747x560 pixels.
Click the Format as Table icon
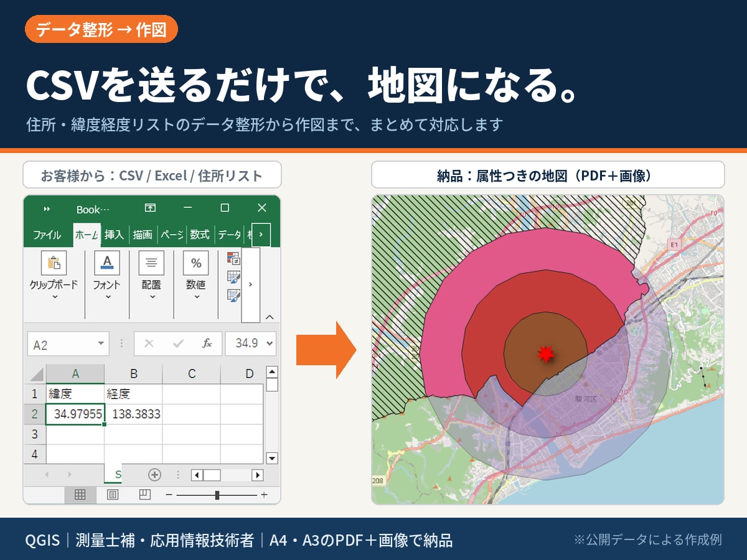234,277
